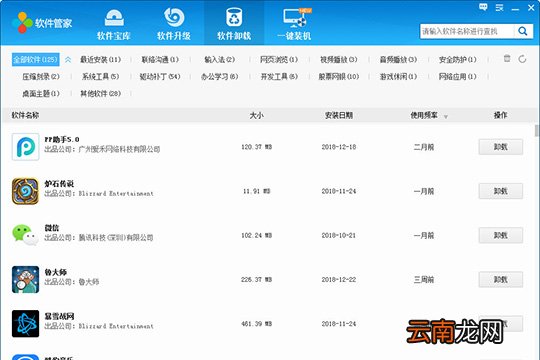Viewport: 540px width, 360px height.
Task: Click the vertical scrollbar thumb of the software list
Action: click(537, 131)
